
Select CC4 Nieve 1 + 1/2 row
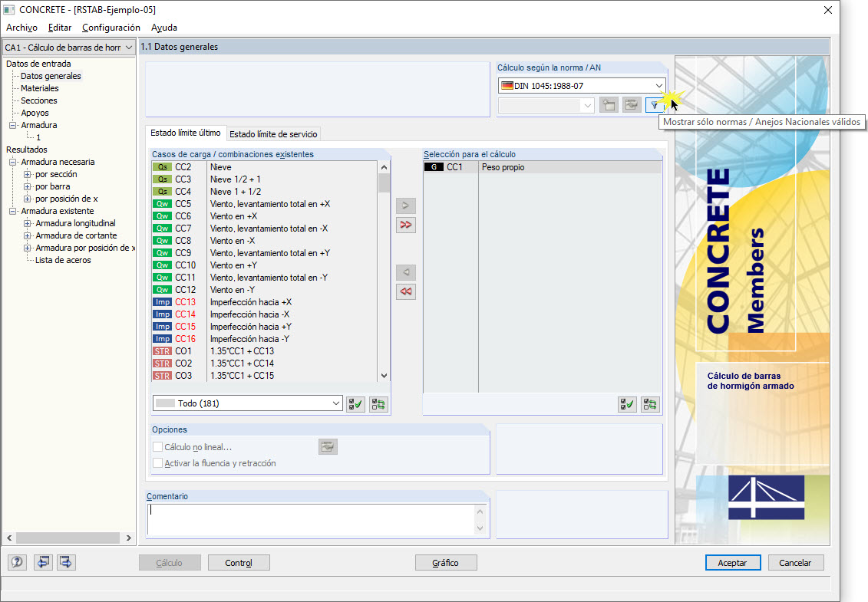pyautogui.click(x=265, y=192)
